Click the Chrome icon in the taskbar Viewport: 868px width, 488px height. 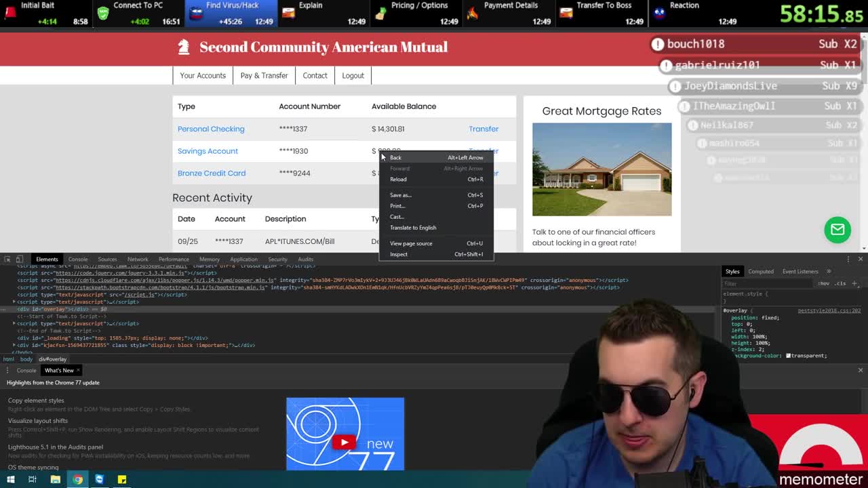[x=78, y=479]
